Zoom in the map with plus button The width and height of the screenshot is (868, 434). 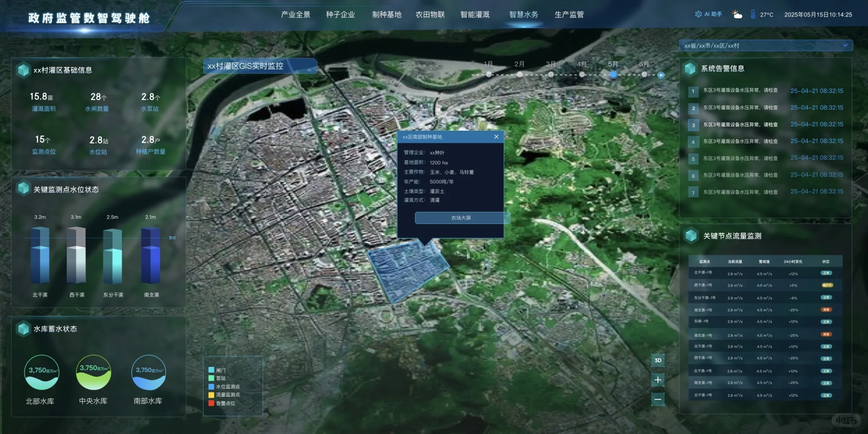658,380
